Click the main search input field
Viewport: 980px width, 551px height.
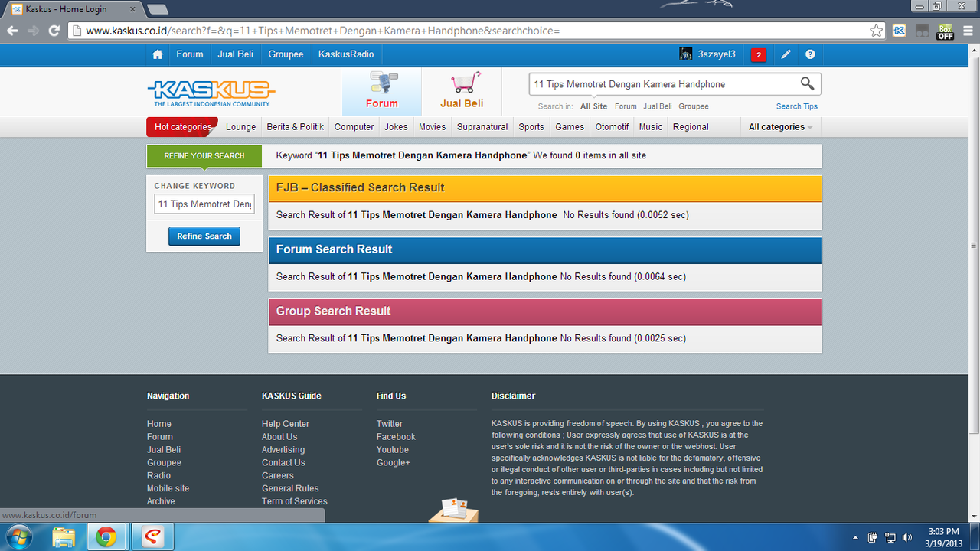coord(665,84)
